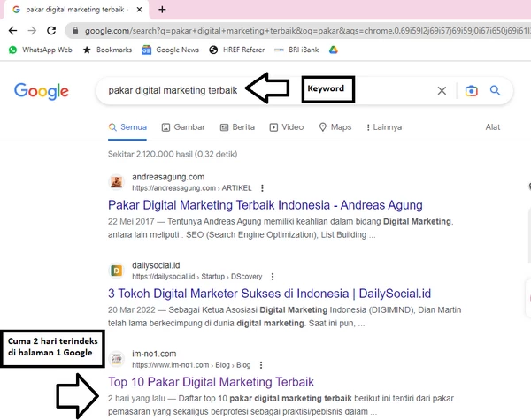Select the Semua results tab
The height and width of the screenshot is (420, 531).
pyautogui.click(x=127, y=127)
